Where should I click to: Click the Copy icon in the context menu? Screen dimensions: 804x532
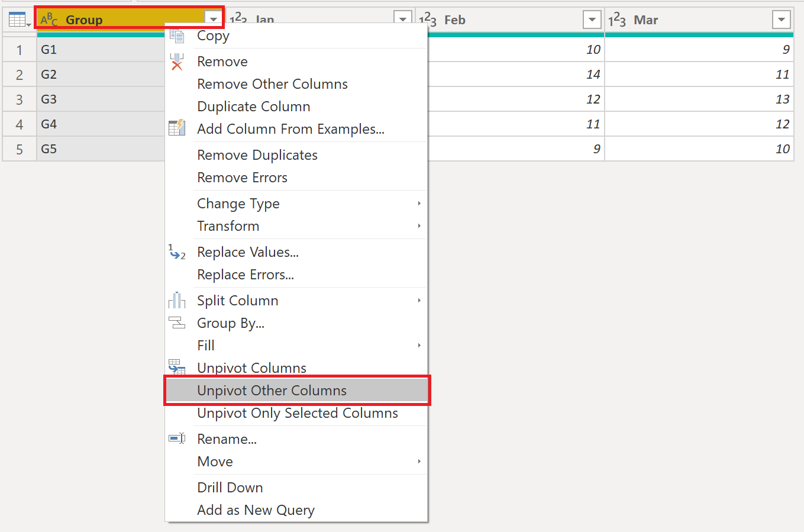[177, 36]
